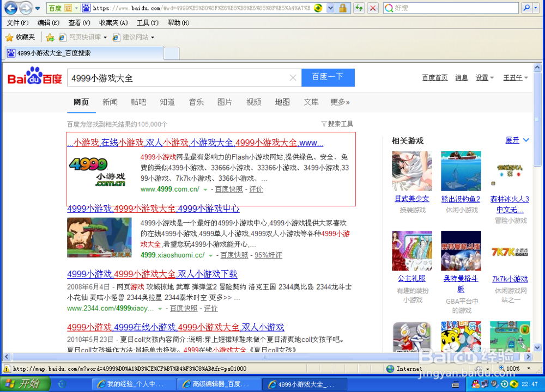Switch to the 图片 search tab
This screenshot has height=392, width=545.
[x=225, y=102]
